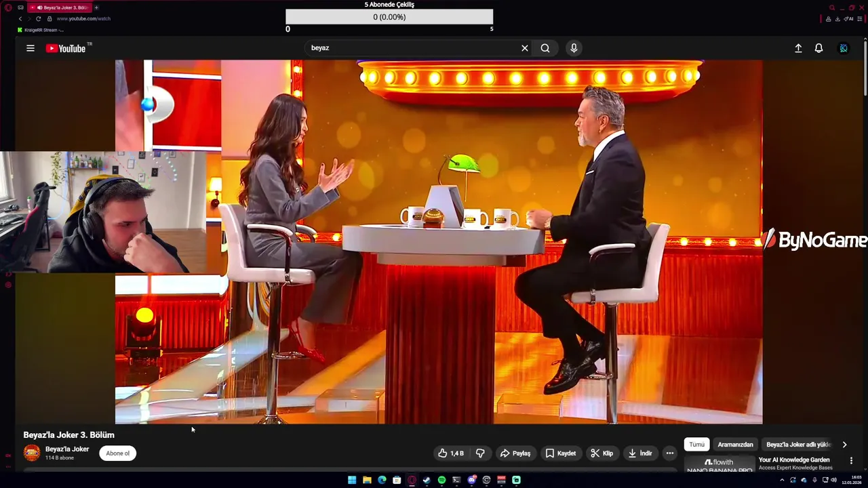Run the search with the magnifier icon
Image resolution: width=868 pixels, height=488 pixels.
tap(545, 48)
